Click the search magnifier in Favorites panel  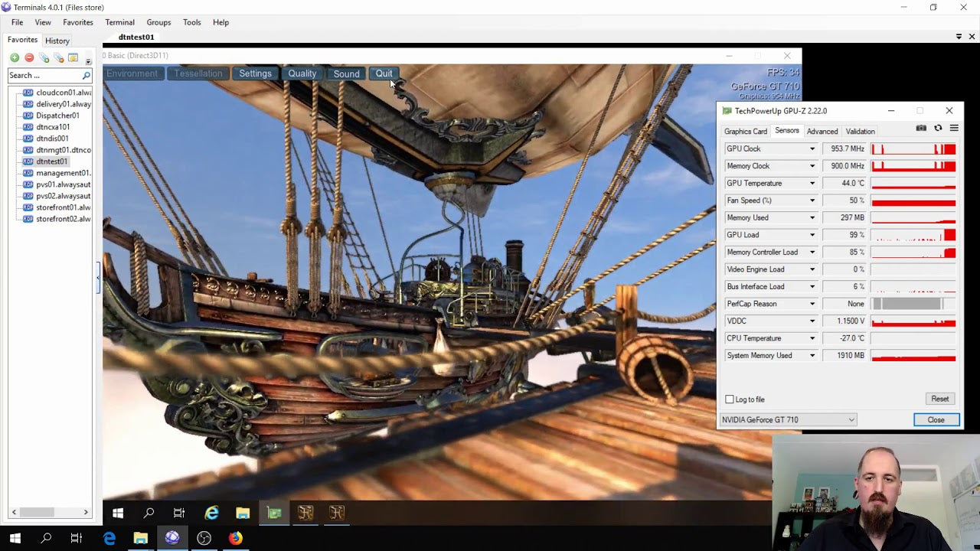point(86,75)
